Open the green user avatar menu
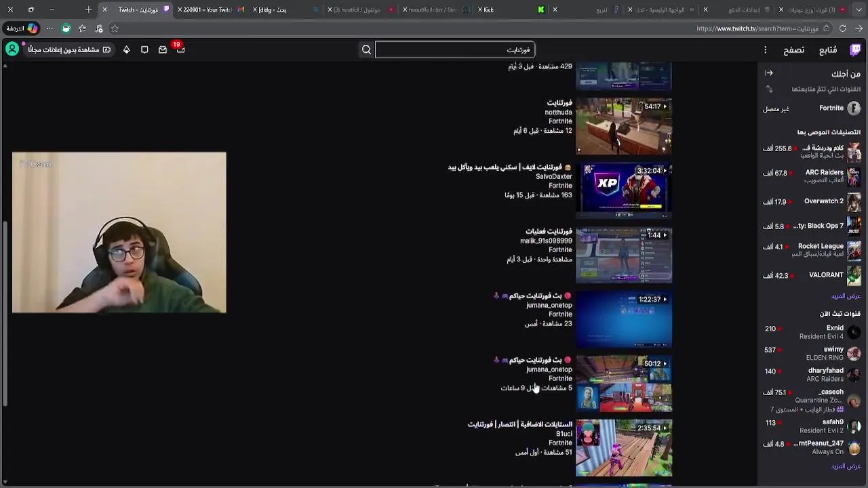This screenshot has width=868, height=488. coord(12,49)
